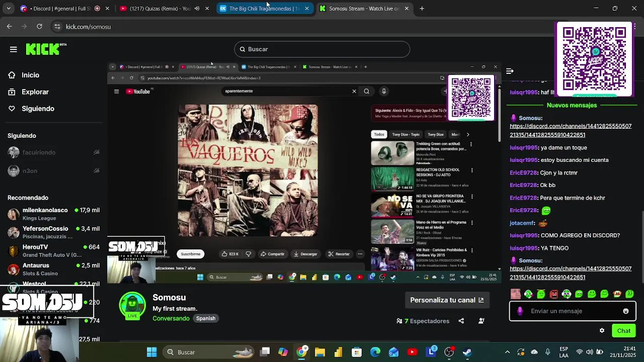Insert the first face emote in the emote row
644x362 pixels.
[515, 294]
